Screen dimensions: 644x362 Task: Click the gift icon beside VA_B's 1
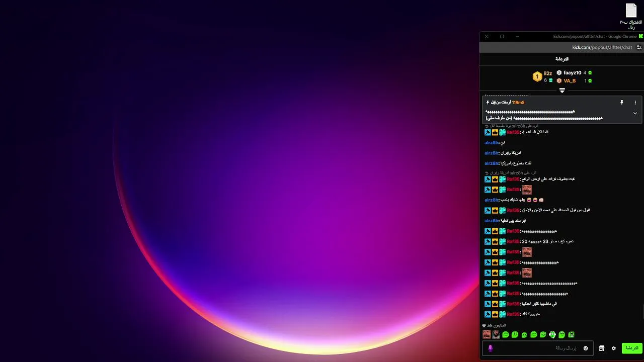pyautogui.click(x=590, y=81)
